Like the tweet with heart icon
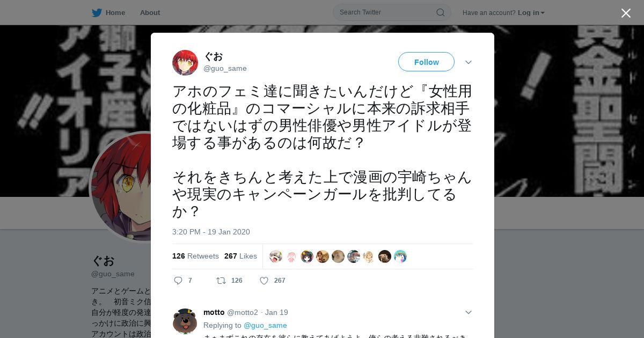The width and height of the screenshot is (644, 338). point(264,281)
